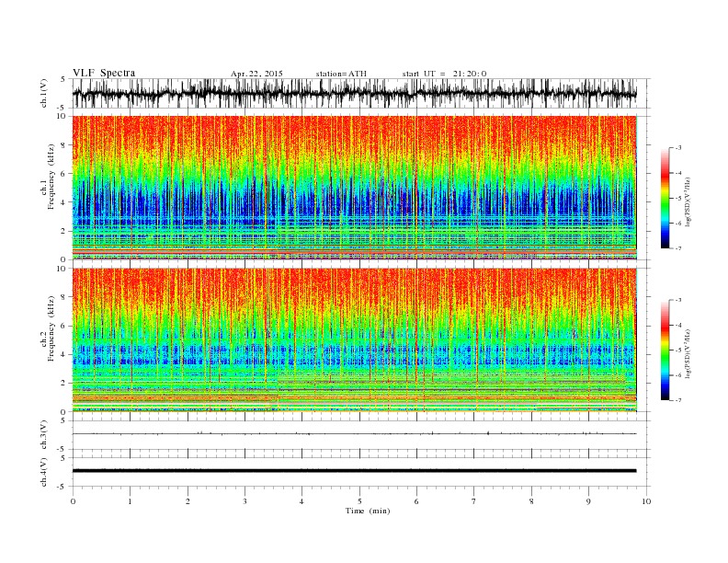
Task: Click the '10' tick on the time axis
Action: tap(646, 501)
